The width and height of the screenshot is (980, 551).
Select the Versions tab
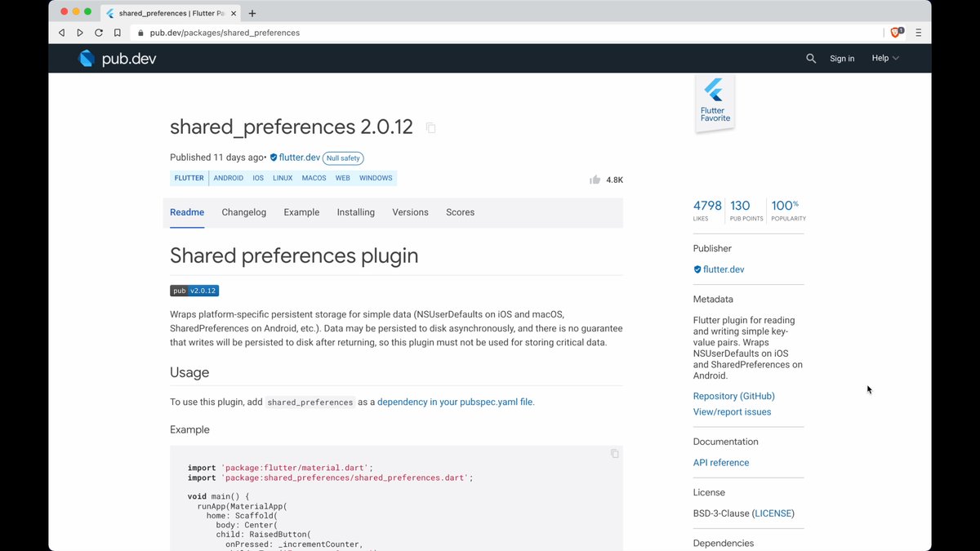point(410,212)
